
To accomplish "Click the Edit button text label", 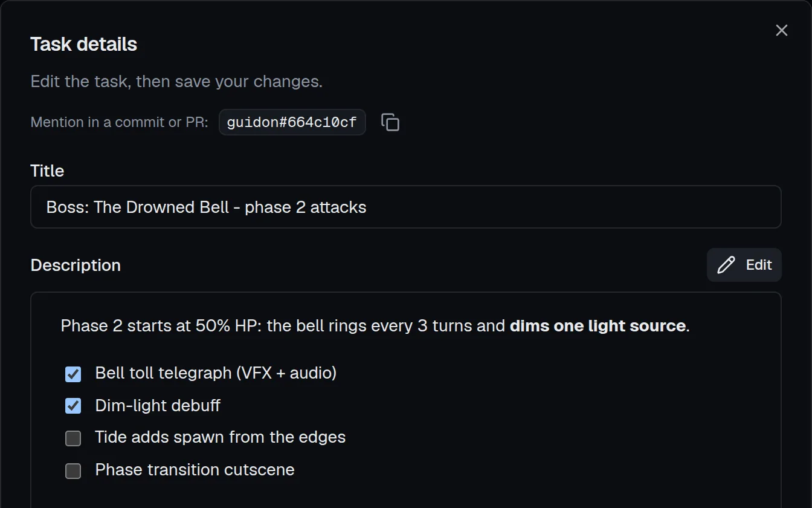I will click(759, 265).
